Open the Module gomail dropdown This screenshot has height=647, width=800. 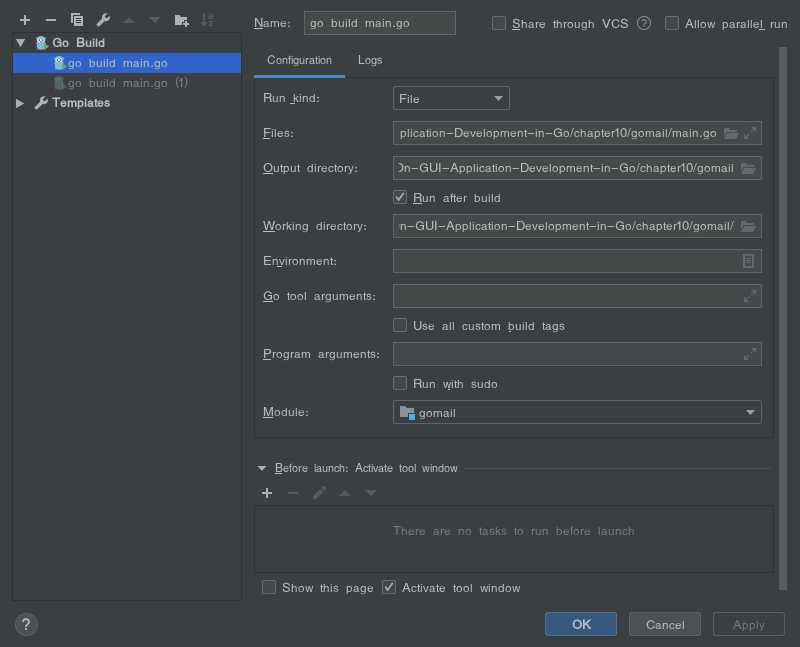click(577, 412)
